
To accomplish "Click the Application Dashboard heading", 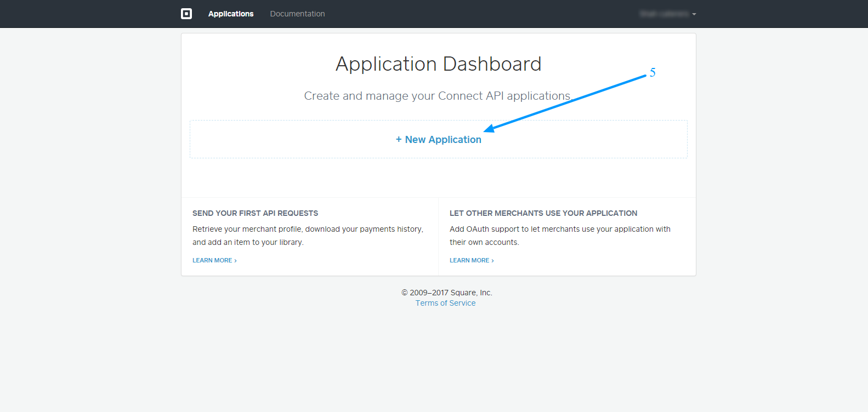I will click(x=438, y=64).
